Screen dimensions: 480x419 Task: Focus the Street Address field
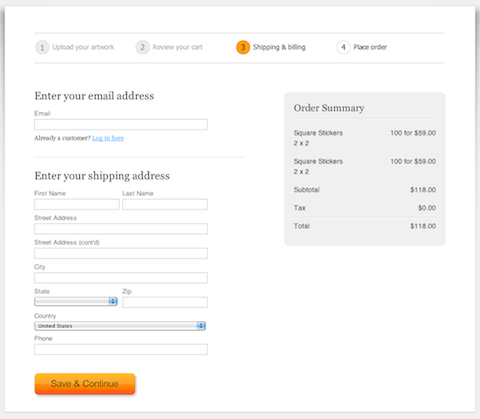point(121,229)
